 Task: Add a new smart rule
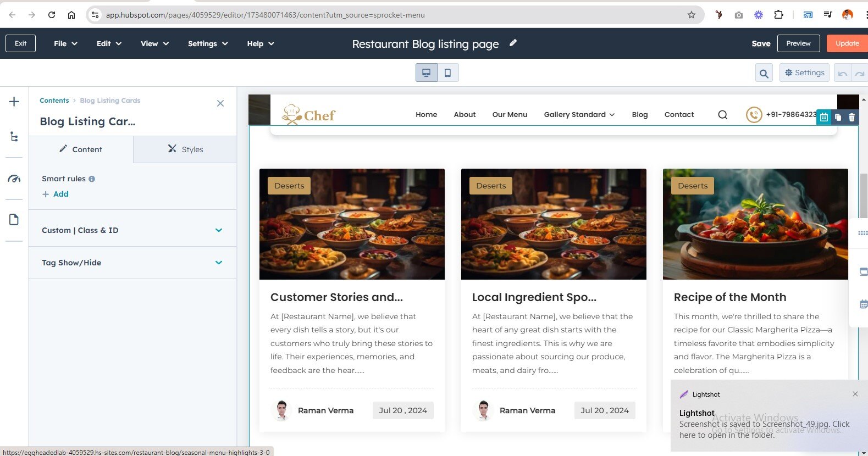pos(56,194)
